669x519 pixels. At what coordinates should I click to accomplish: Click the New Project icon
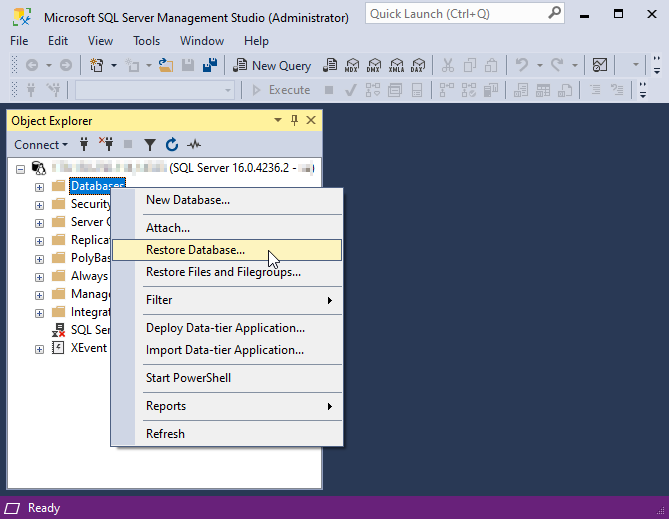[x=96, y=66]
